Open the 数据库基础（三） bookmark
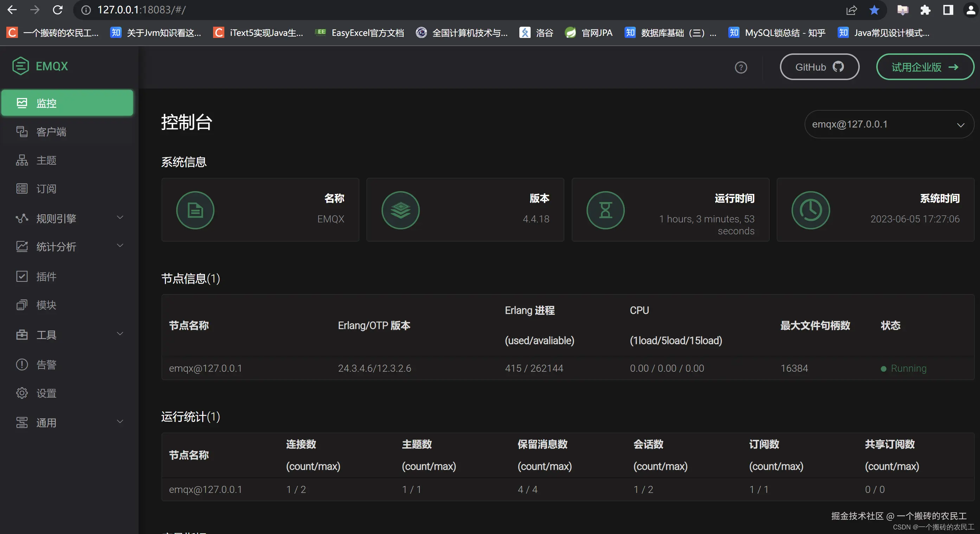The image size is (980, 534). 670,33
